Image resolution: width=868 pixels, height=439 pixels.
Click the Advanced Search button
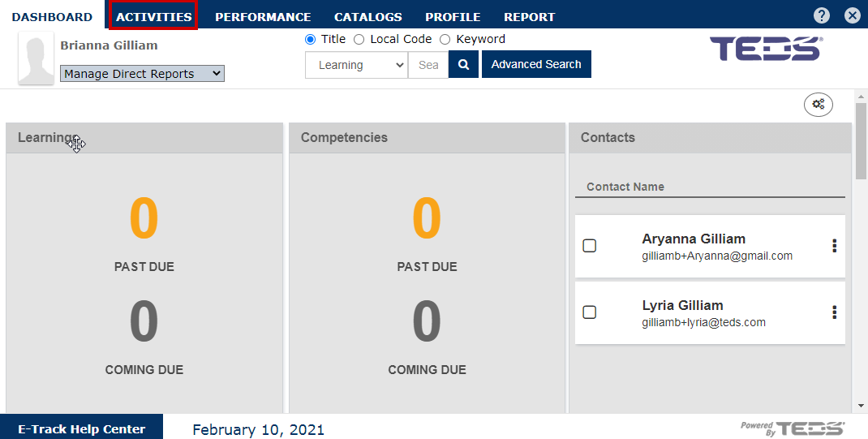pyautogui.click(x=536, y=65)
